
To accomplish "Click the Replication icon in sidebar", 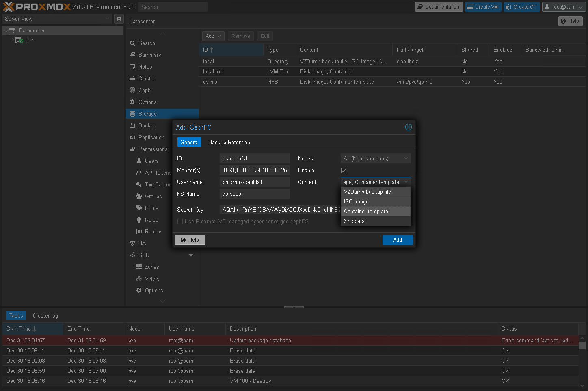I will point(132,137).
